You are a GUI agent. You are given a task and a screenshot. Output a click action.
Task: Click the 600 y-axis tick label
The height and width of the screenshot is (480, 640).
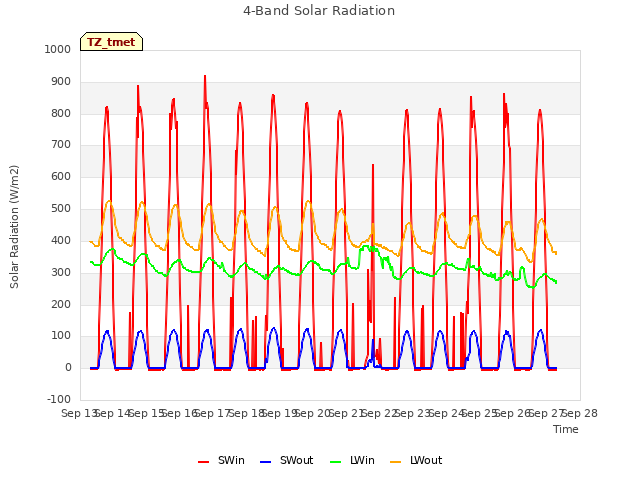[61, 176]
